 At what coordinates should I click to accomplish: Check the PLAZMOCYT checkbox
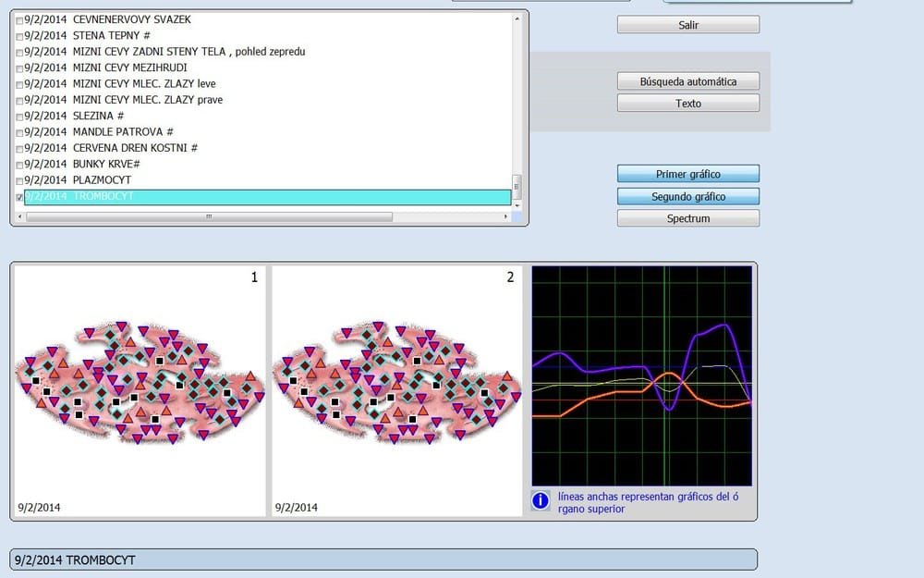tap(18, 179)
